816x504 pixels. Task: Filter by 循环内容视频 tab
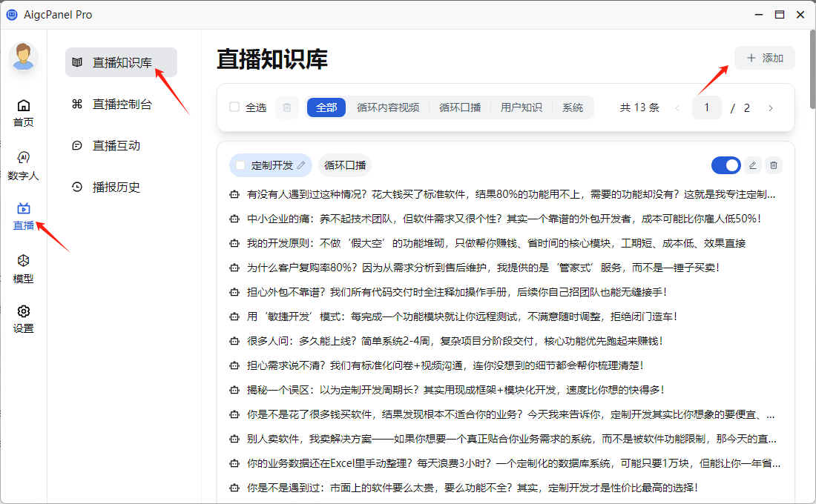[388, 107]
